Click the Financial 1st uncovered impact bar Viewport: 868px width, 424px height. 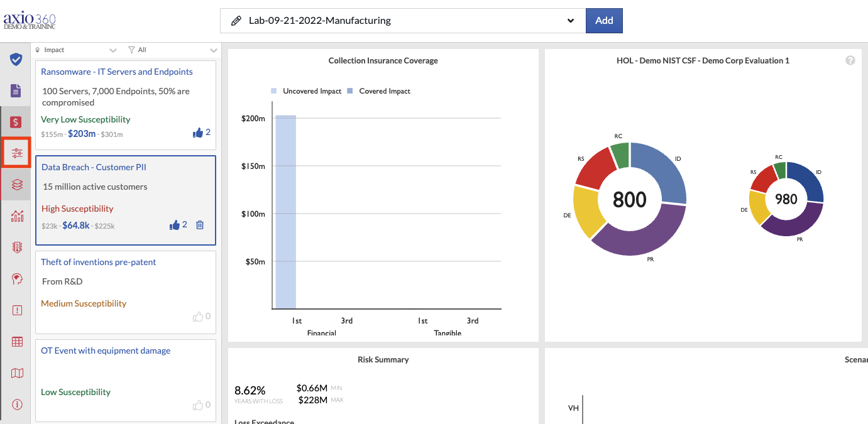click(285, 212)
